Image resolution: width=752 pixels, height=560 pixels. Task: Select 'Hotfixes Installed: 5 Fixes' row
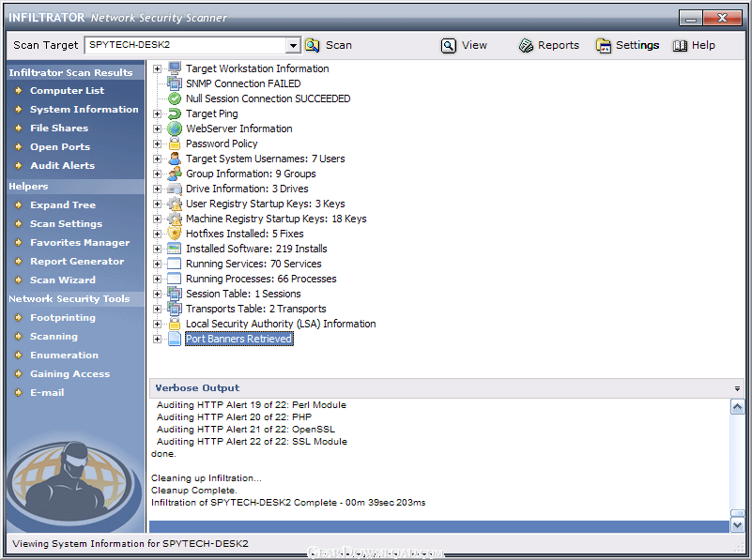click(x=245, y=234)
